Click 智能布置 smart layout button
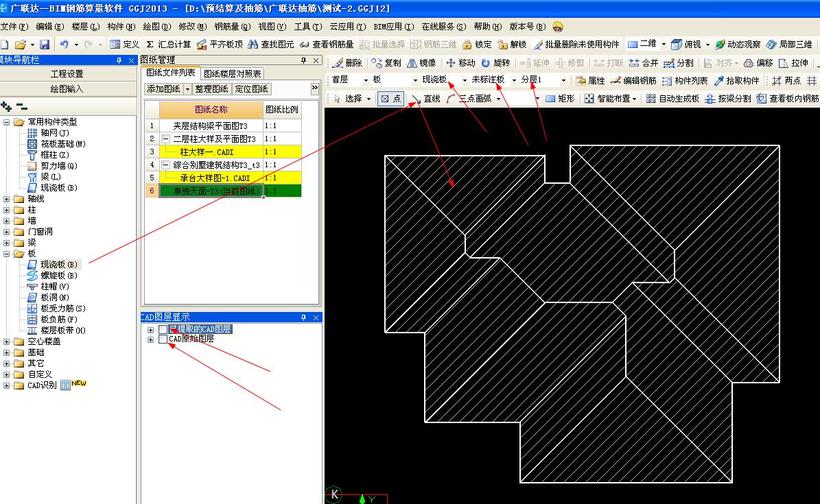This screenshot has width=820, height=504. 610,98
